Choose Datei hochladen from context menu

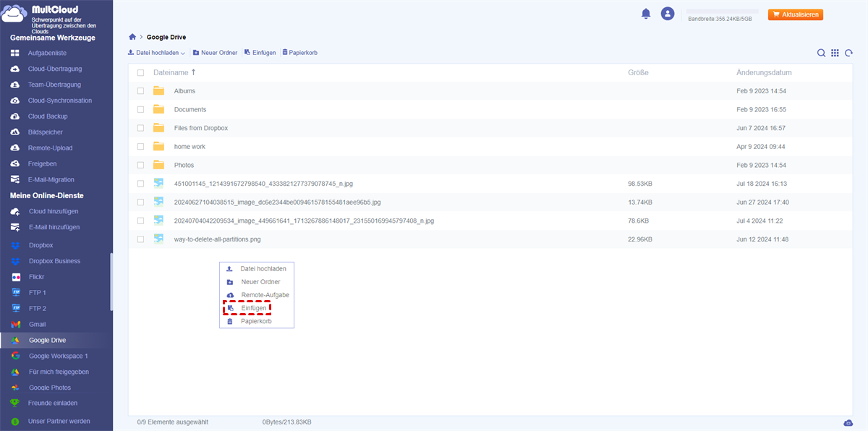click(257, 269)
